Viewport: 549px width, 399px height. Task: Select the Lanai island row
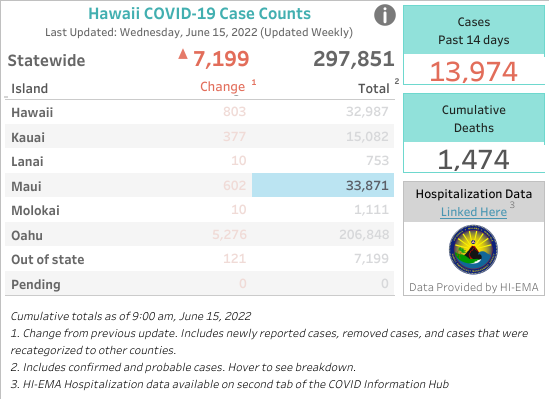coord(200,161)
